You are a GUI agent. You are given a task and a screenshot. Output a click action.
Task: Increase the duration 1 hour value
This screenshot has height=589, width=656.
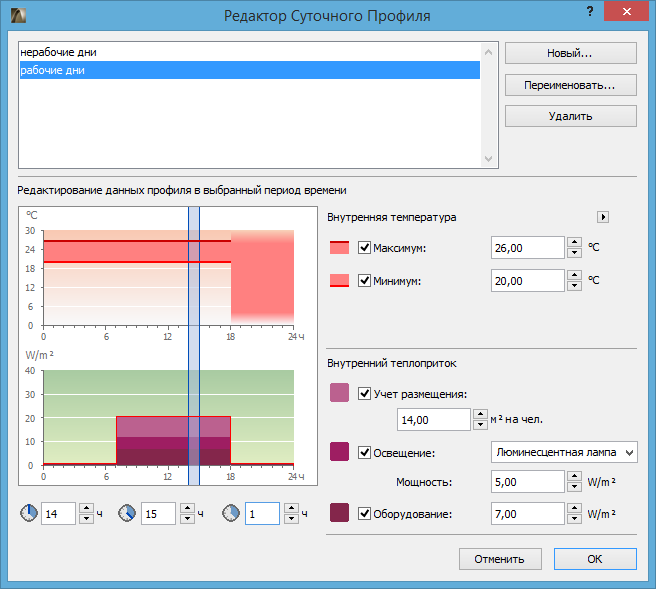pos(291,508)
